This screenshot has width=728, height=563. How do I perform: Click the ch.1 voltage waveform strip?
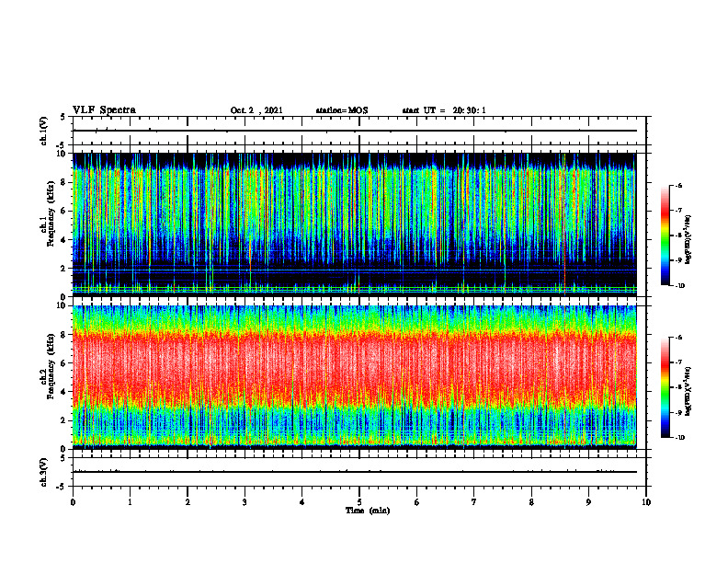(359, 131)
